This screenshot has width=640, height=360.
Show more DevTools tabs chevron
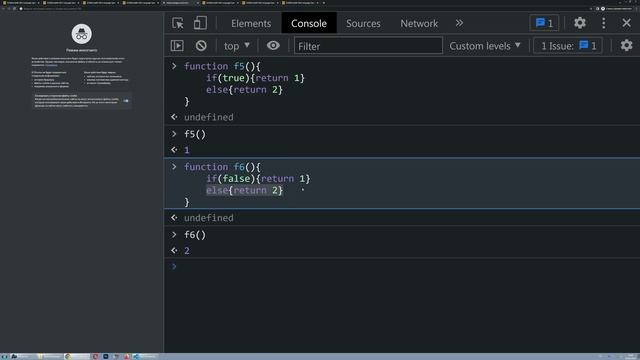[459, 23]
